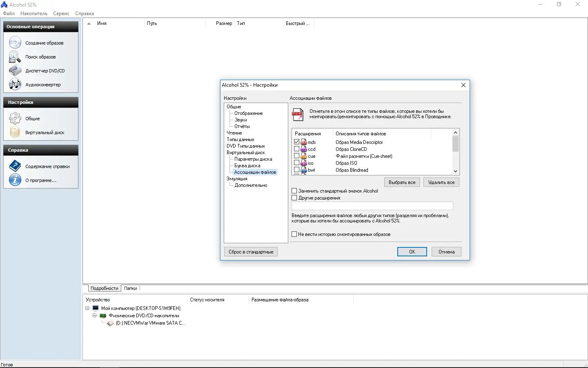Screen dimensions: 588x368
Task: Enable the cue extension checkbox
Action: (297, 156)
